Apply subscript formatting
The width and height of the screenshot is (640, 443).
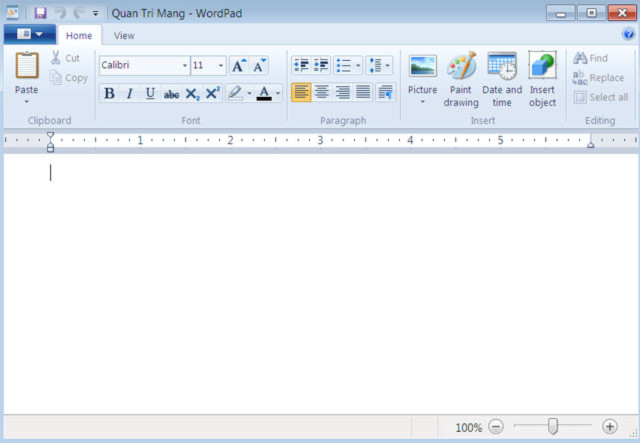point(193,94)
